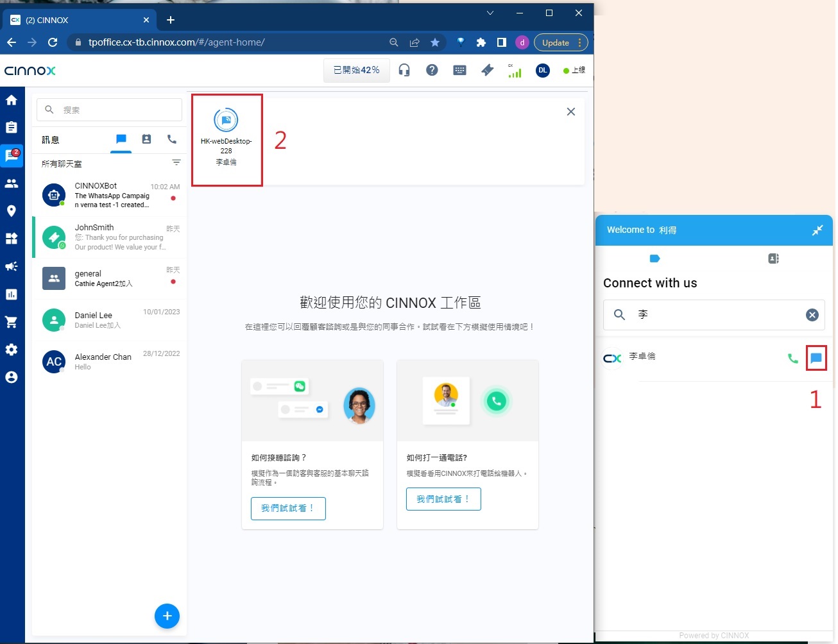Open the chat icon beside 李卓倫
Screen dimensions: 838x644
pyautogui.click(x=816, y=358)
